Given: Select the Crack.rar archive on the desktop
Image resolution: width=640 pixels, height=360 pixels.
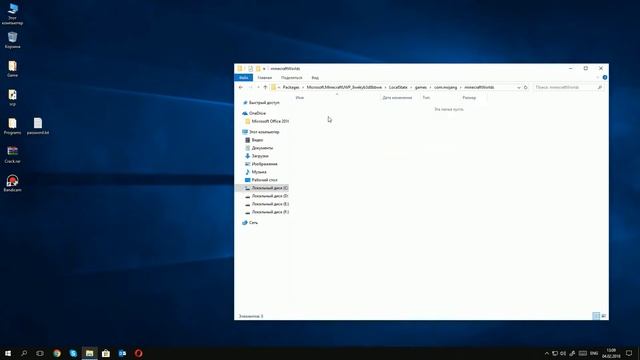Looking at the screenshot, I should point(12,155).
